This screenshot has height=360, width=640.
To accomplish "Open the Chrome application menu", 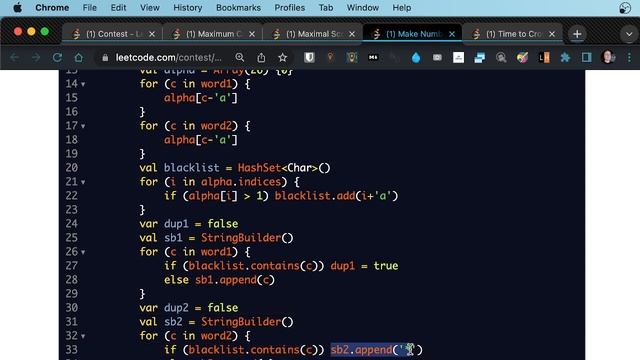I will (x=52, y=7).
